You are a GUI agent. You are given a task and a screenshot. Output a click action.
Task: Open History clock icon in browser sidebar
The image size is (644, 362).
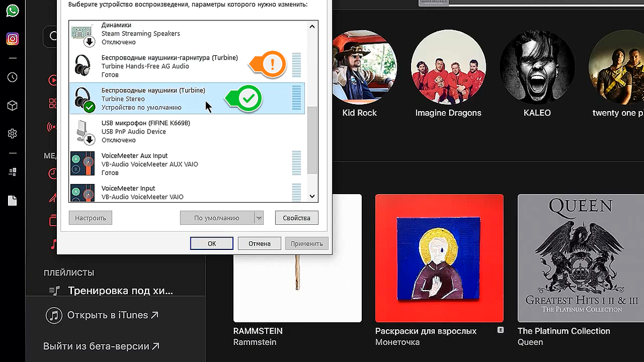click(12, 78)
